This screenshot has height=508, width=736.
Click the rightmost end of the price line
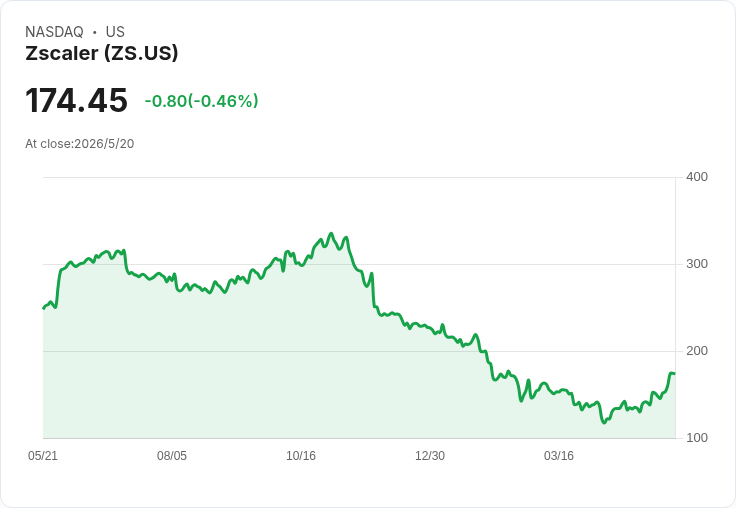coord(675,373)
